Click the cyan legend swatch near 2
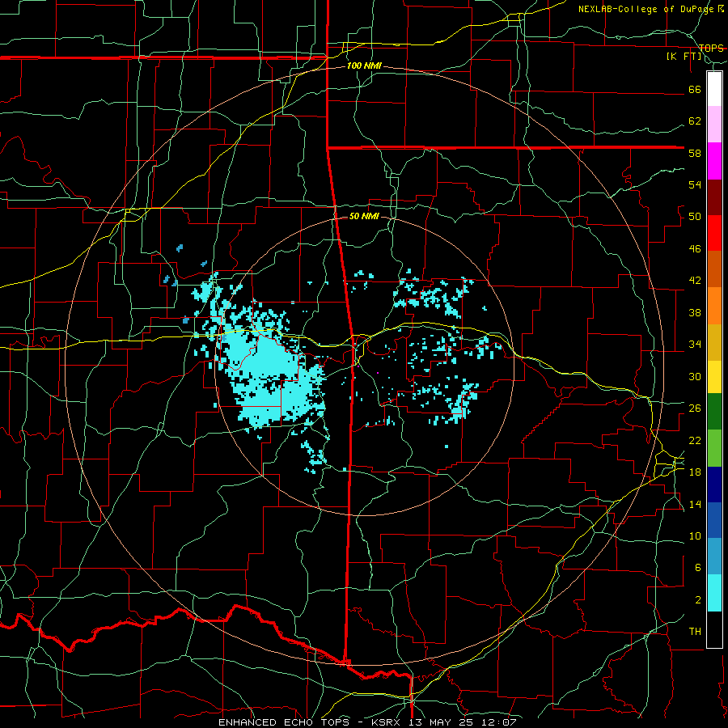 tap(714, 594)
